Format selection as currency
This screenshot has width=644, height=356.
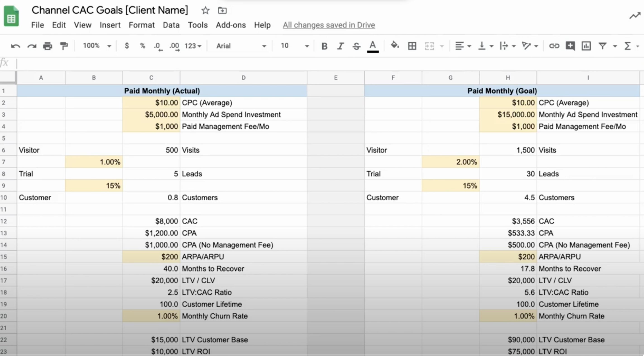(x=127, y=46)
